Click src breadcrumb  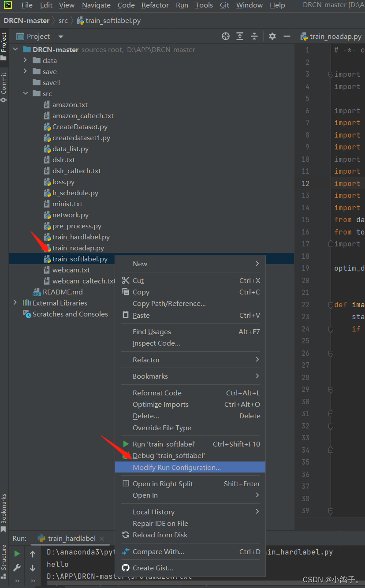pyautogui.click(x=63, y=20)
